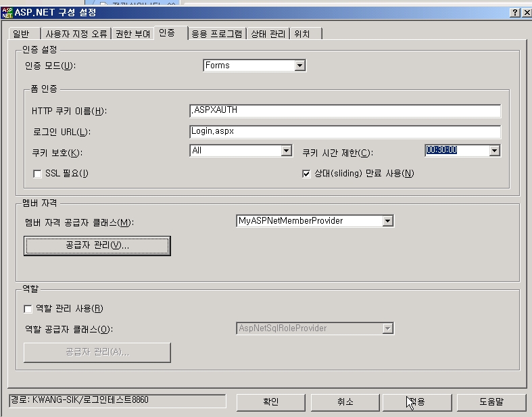Click the 00:30:00 cookie timeout value

tap(441, 149)
